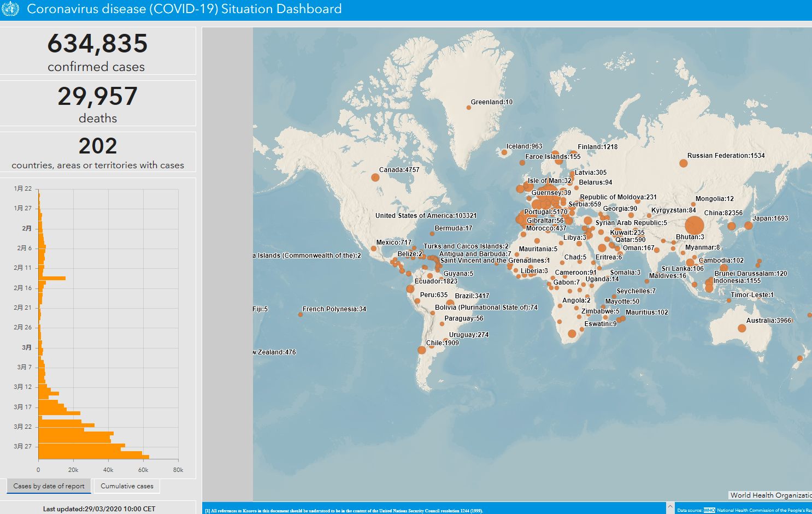812x514 pixels.
Task: Select the Cases by date of report tab
Action: (x=49, y=486)
